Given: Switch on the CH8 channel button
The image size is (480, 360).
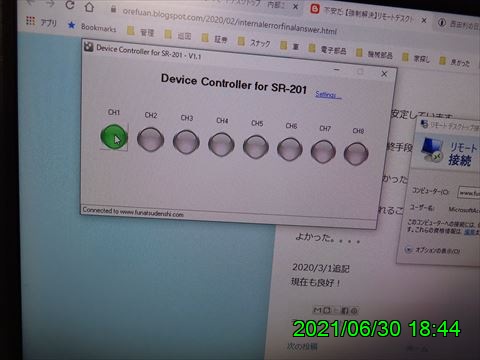Looking at the screenshot, I should tap(356, 154).
